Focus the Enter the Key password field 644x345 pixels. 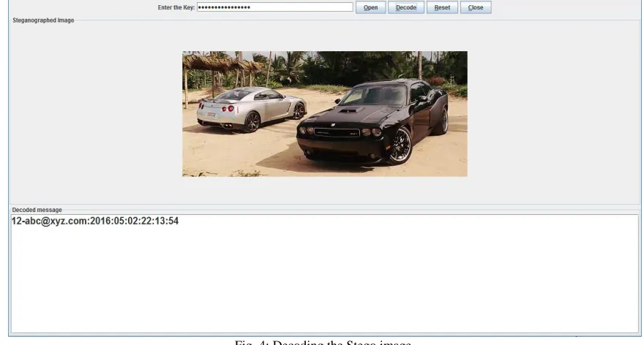pos(274,7)
